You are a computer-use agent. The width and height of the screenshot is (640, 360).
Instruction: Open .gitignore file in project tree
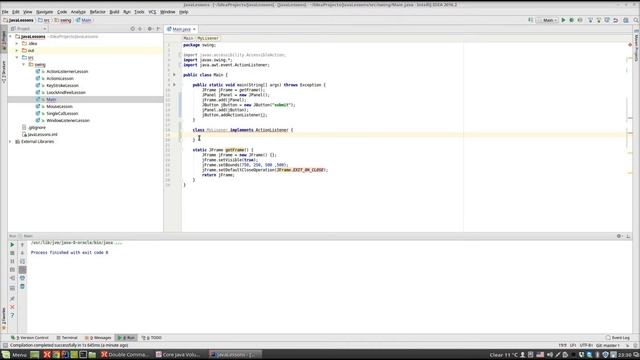tap(37, 127)
